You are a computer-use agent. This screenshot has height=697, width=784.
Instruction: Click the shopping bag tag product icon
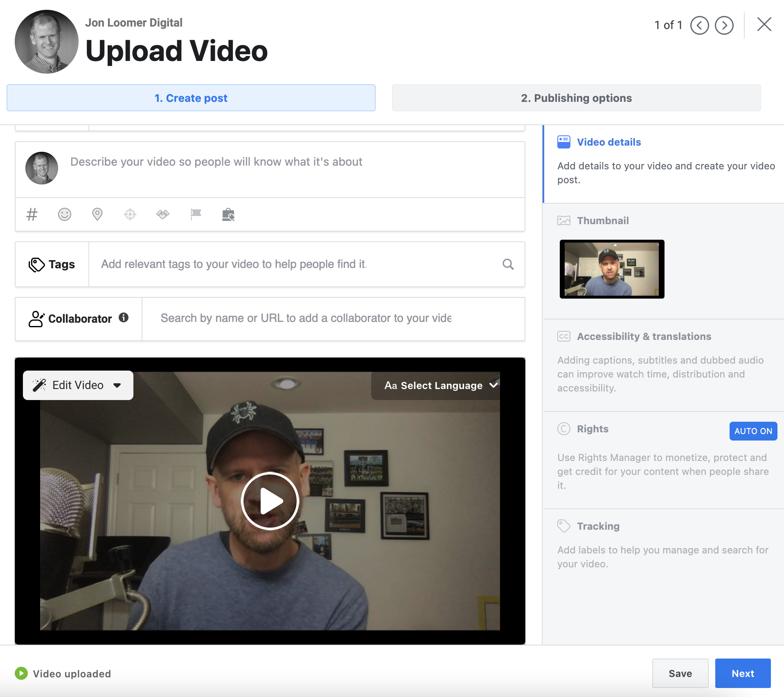(228, 214)
